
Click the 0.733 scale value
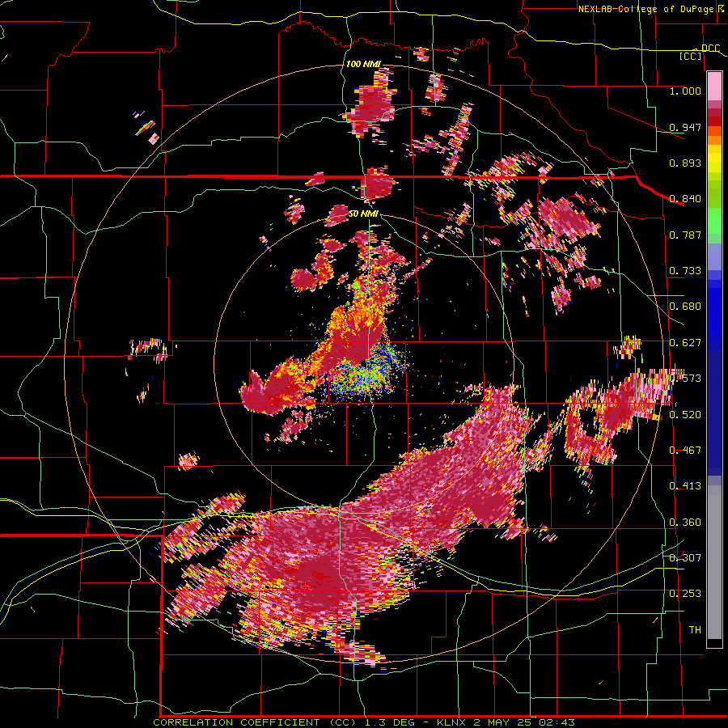pyautogui.click(x=685, y=271)
